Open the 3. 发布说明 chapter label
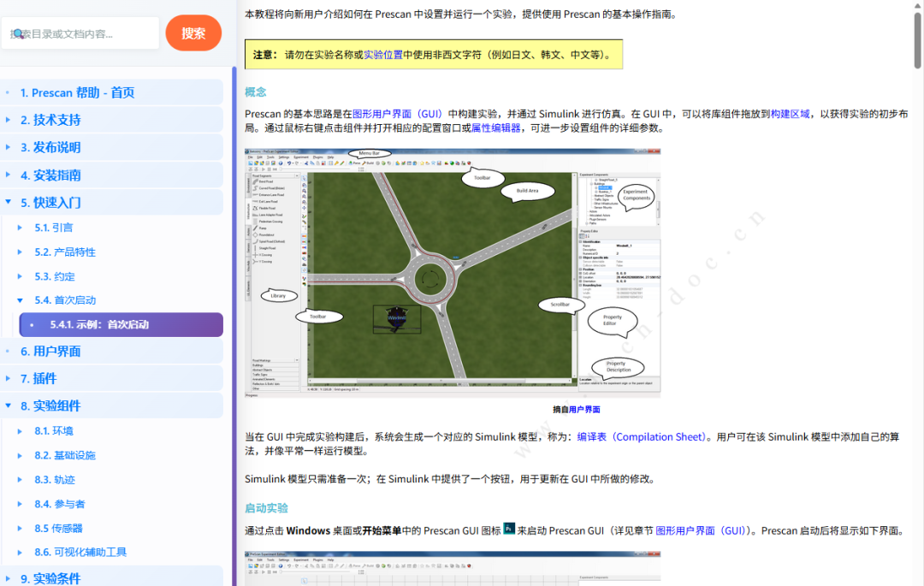The image size is (924, 586). [50, 147]
